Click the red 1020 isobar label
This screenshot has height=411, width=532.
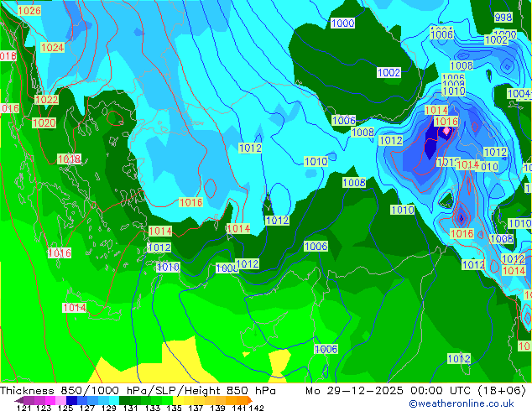(44, 122)
